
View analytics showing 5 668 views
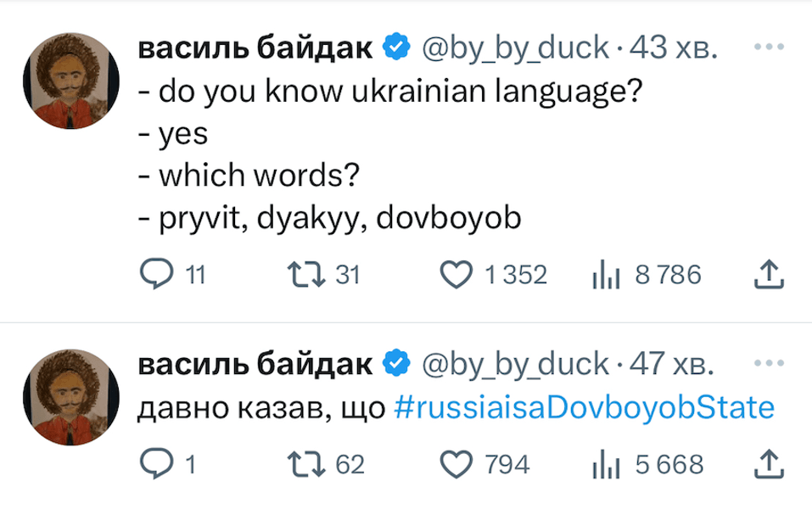pyautogui.click(x=602, y=463)
